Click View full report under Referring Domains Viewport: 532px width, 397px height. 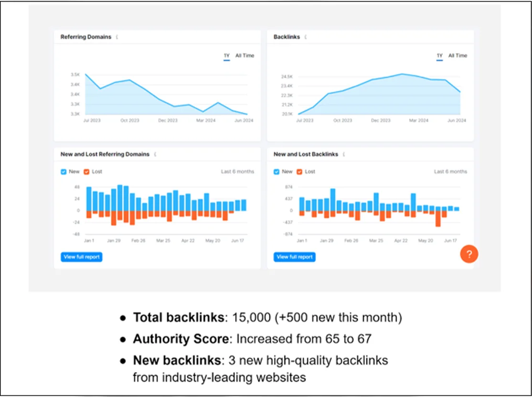pos(82,257)
